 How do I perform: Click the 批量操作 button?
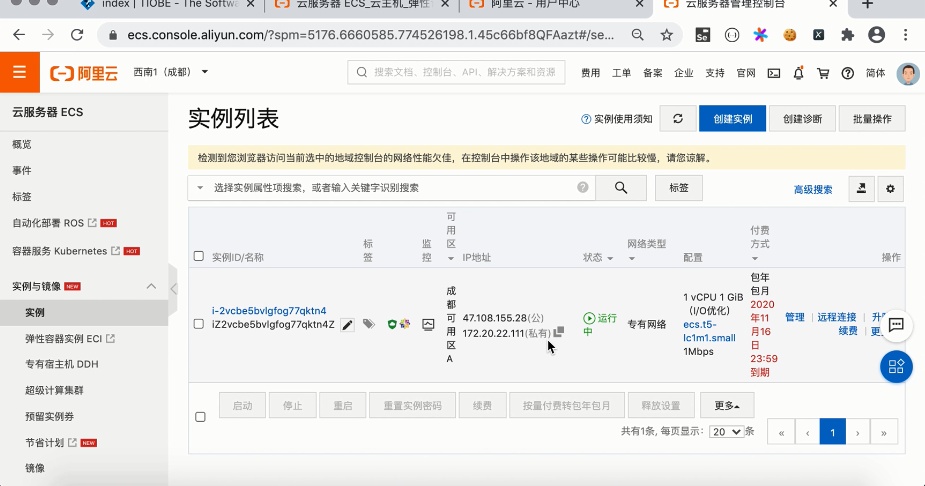[872, 119]
